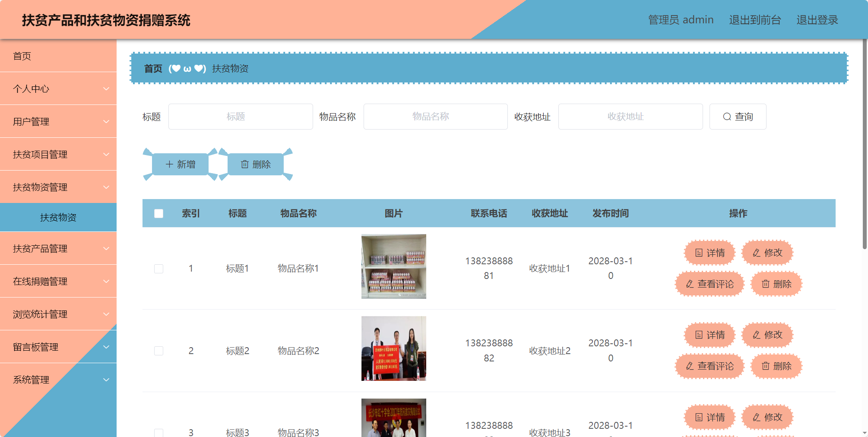The width and height of the screenshot is (868, 437).
Task: Click 删除 trash icon in row 标题1
Action: coord(766,284)
